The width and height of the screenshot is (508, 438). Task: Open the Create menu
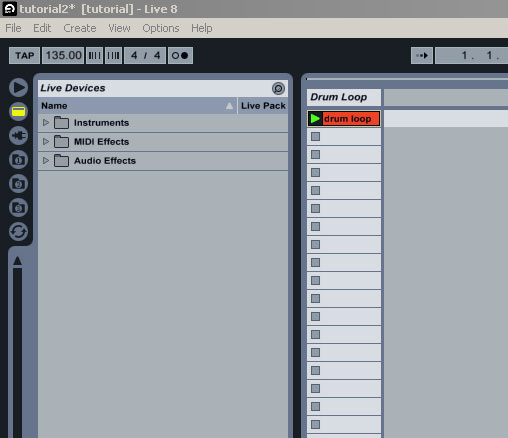[80, 28]
